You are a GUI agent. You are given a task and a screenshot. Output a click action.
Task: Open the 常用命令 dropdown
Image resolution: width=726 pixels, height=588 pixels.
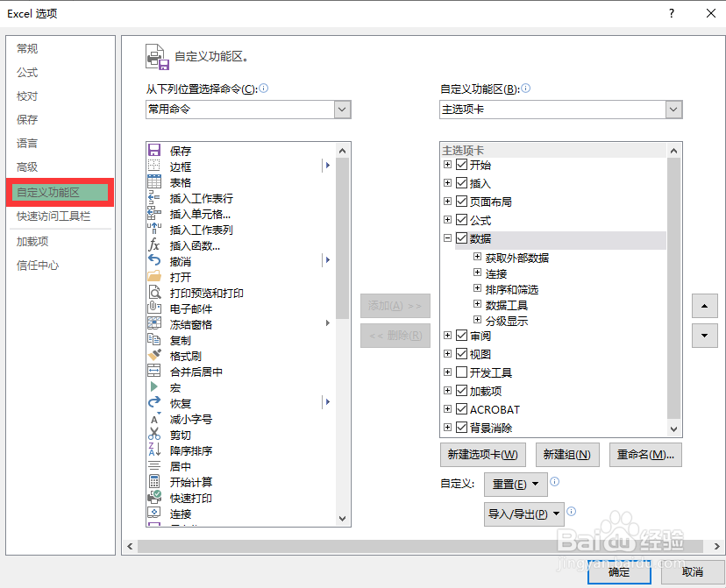coord(343,110)
